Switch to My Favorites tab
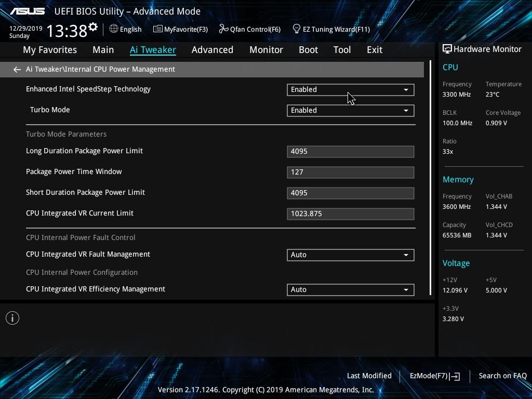The height and width of the screenshot is (399, 532). click(x=50, y=50)
